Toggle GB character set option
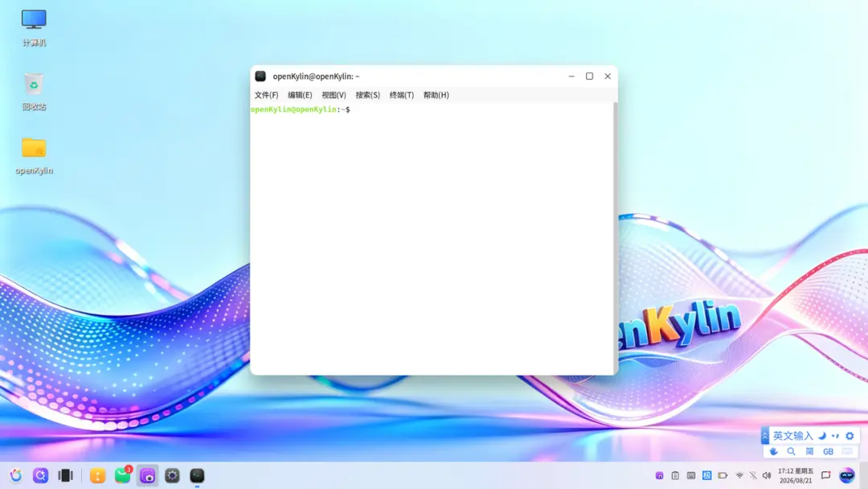Screen dimensions: 868x489 coord(828,451)
